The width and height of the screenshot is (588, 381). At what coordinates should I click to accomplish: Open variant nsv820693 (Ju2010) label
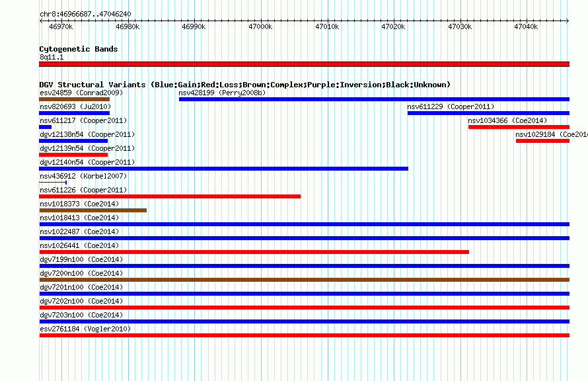tap(75, 106)
